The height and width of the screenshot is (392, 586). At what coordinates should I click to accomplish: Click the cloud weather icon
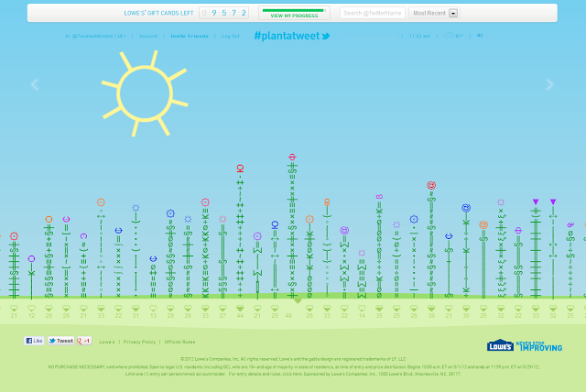pos(448,36)
